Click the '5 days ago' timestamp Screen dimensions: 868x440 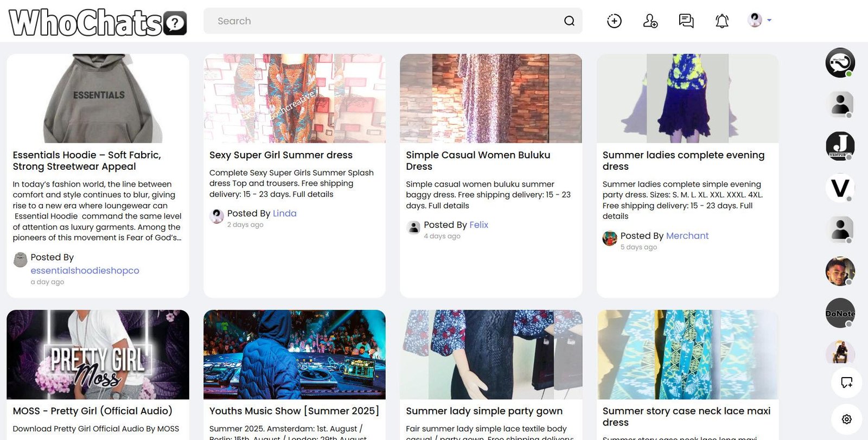[639, 247]
